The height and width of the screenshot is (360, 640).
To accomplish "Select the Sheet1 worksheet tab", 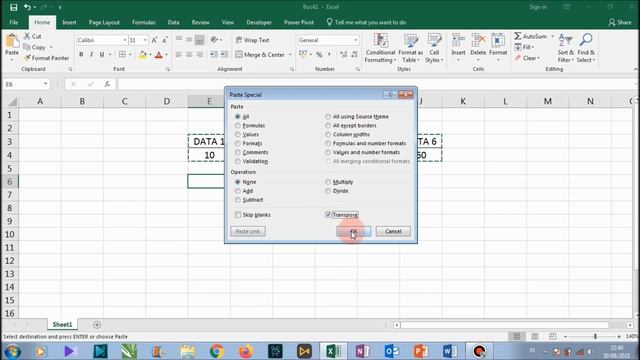I will click(x=62, y=324).
